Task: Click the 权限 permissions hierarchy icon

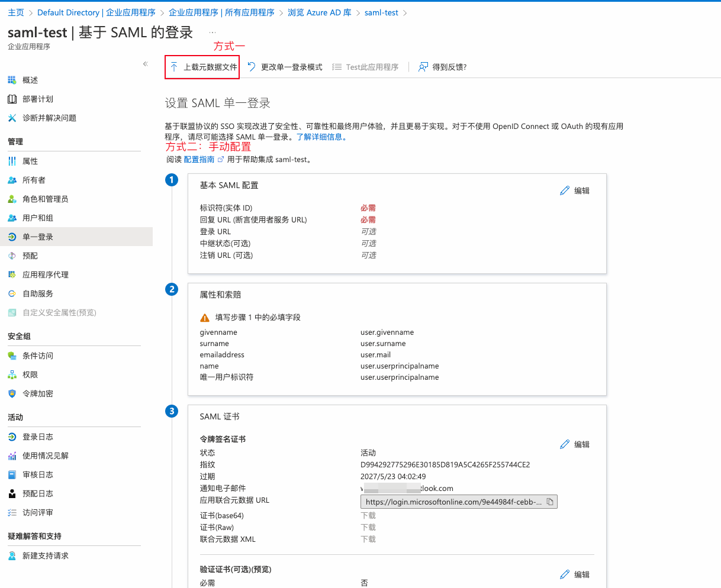Action: click(x=12, y=374)
